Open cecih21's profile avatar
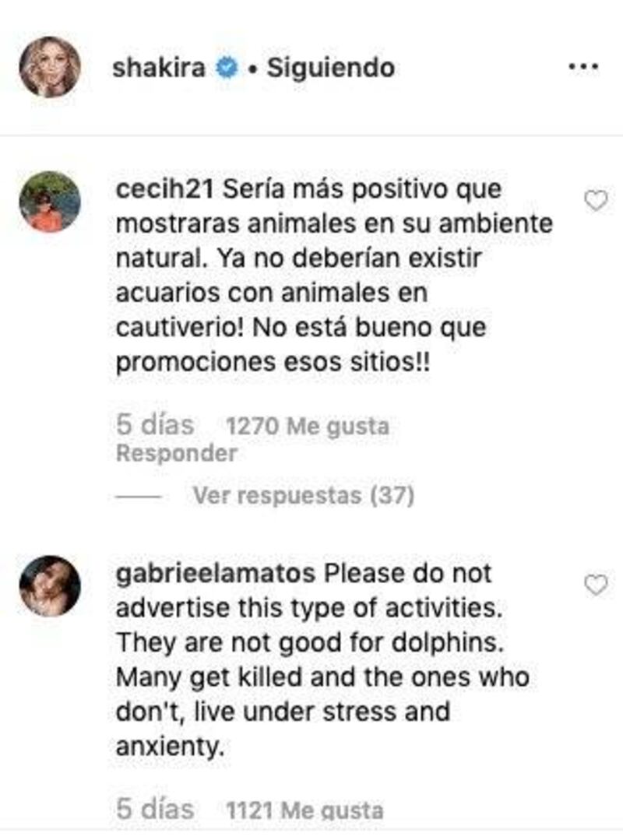 pos(50,202)
